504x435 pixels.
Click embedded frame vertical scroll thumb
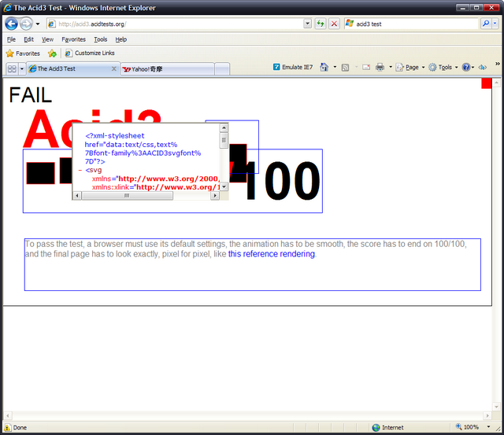coord(224,140)
